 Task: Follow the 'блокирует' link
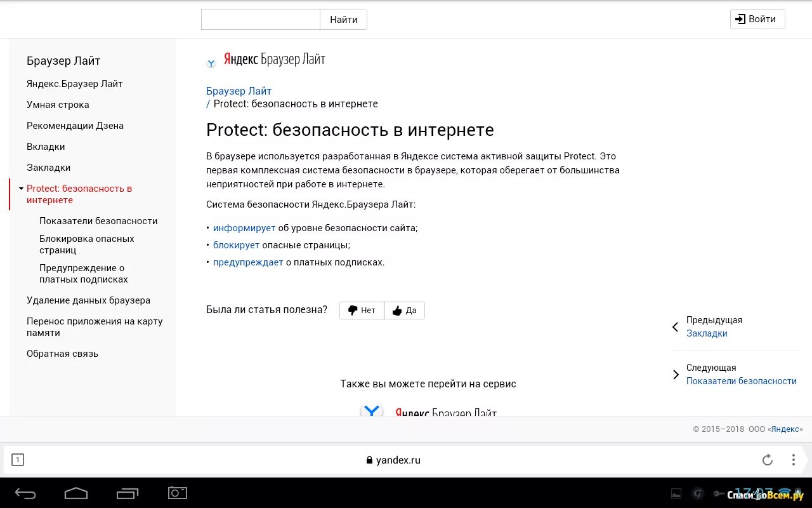click(236, 245)
